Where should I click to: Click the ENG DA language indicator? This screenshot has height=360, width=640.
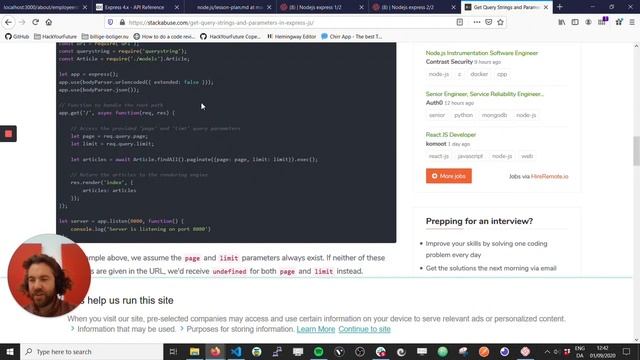[x=580, y=352]
